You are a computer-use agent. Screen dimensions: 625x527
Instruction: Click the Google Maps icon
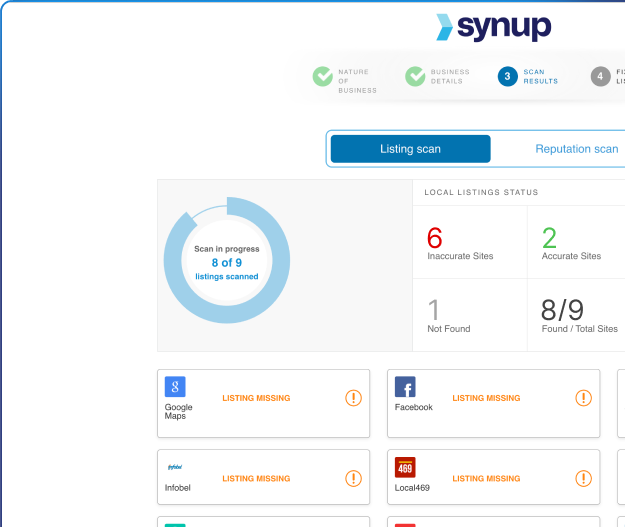[175, 387]
